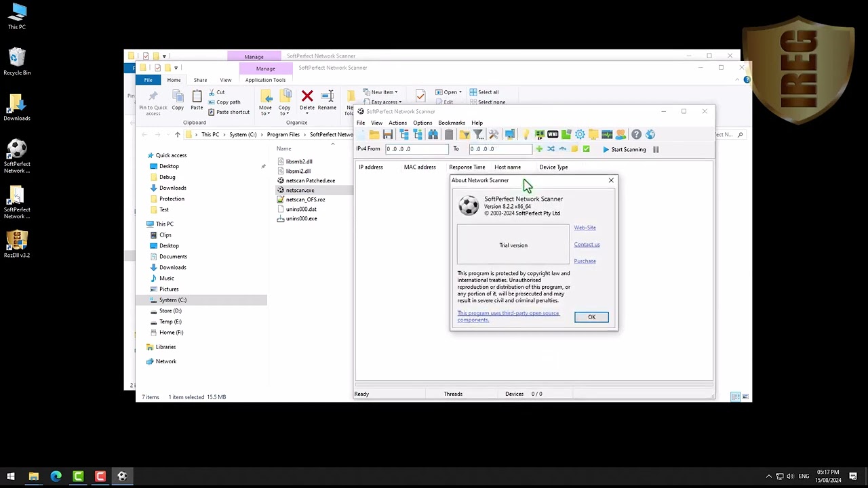Click the Purchase link
This screenshot has width=868, height=488.
click(x=585, y=261)
